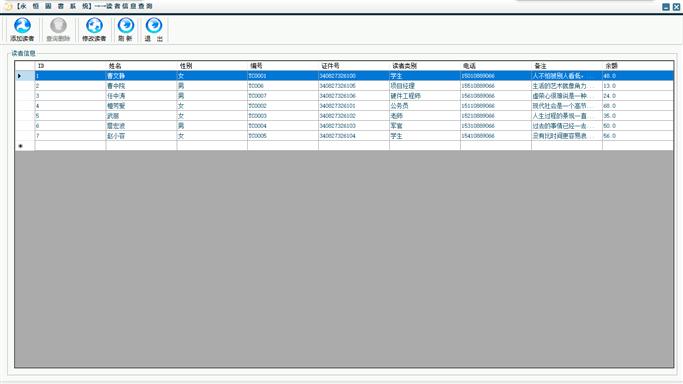Sort by the 性别 column header
Image resolution: width=683 pixels, height=384 pixels.
pos(212,66)
